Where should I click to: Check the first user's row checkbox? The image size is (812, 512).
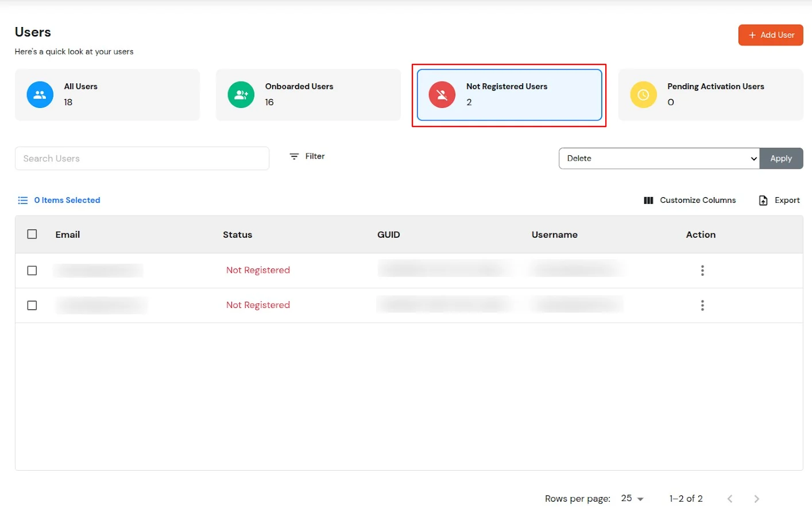[32, 270]
